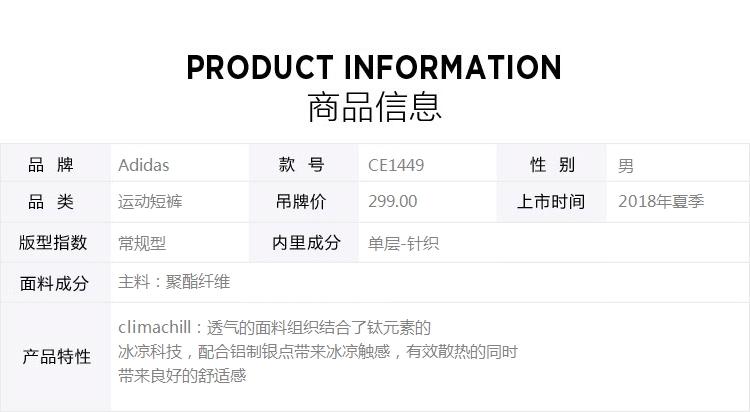Click the climachill feature description line
Image resolution: width=750 pixels, height=412 pixels.
pyautogui.click(x=275, y=328)
